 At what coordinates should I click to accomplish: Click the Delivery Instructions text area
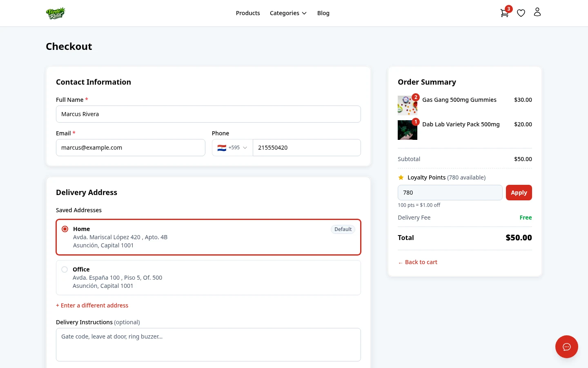click(x=208, y=344)
